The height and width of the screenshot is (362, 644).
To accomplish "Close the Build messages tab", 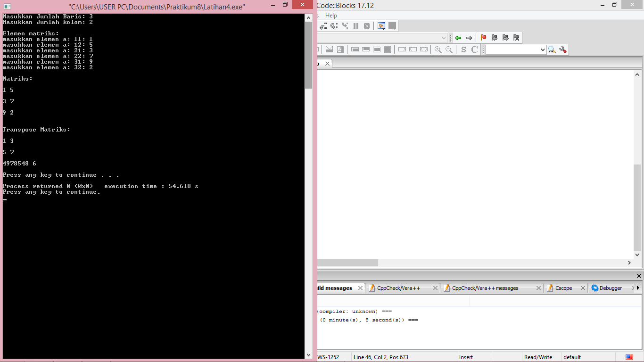I will [x=360, y=288].
